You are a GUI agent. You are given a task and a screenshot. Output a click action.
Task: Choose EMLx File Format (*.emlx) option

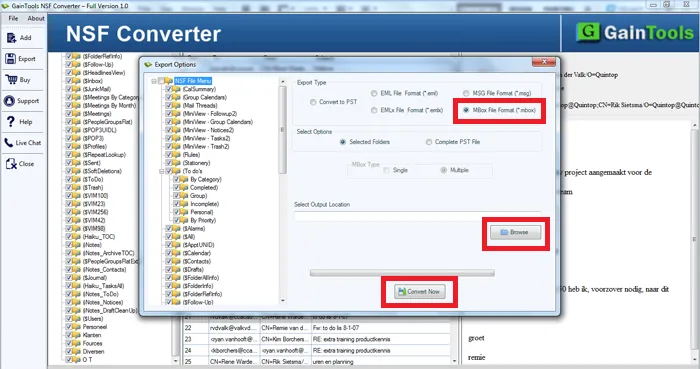pos(407,110)
